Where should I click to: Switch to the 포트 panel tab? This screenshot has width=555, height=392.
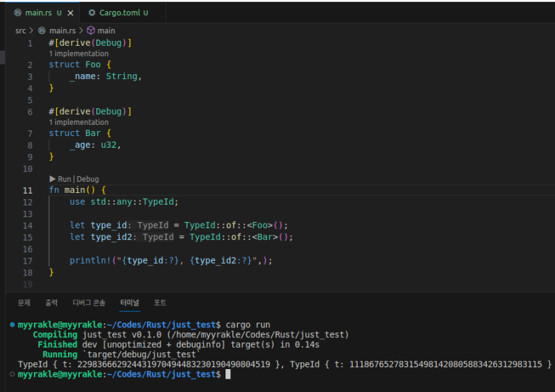tap(160, 302)
